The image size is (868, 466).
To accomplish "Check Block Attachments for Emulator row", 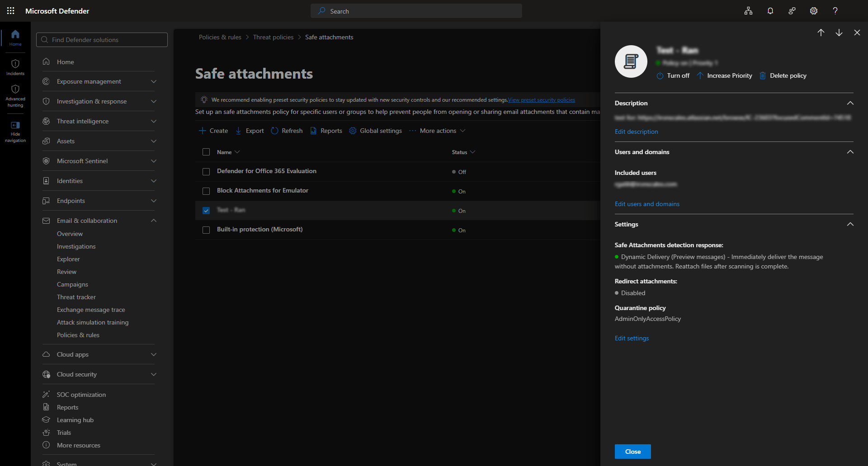I will [x=206, y=191].
